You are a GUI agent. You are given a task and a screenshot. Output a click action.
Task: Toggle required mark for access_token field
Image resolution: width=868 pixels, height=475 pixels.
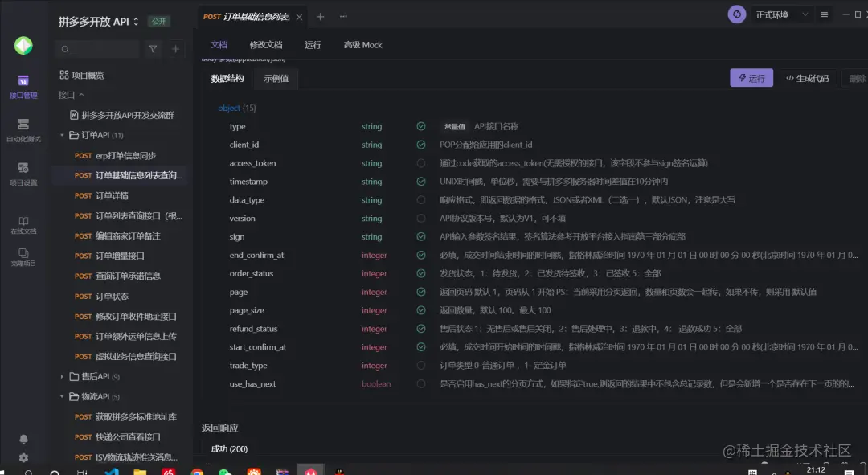click(x=420, y=163)
